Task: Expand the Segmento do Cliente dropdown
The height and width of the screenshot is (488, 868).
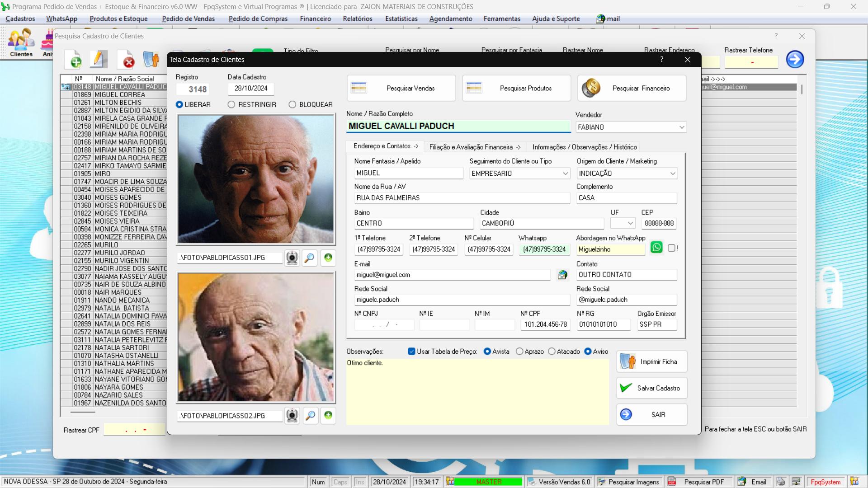Action: coord(565,173)
